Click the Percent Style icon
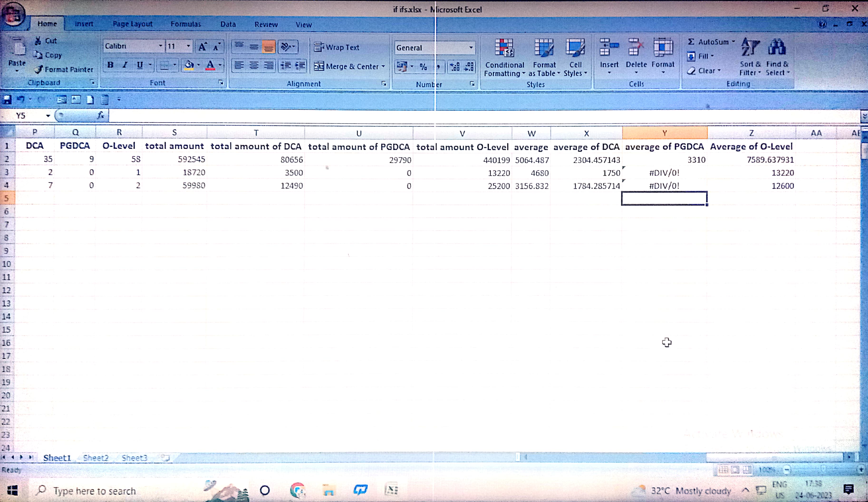868x502 pixels. click(423, 67)
